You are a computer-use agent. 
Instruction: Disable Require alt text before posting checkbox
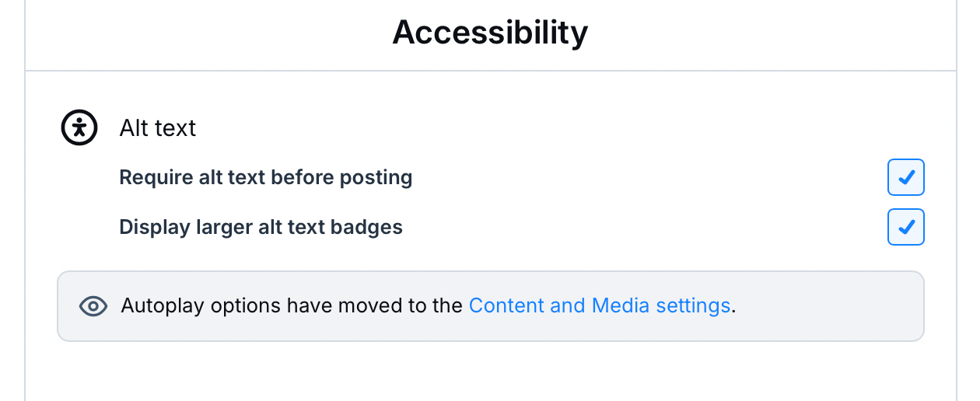point(905,178)
